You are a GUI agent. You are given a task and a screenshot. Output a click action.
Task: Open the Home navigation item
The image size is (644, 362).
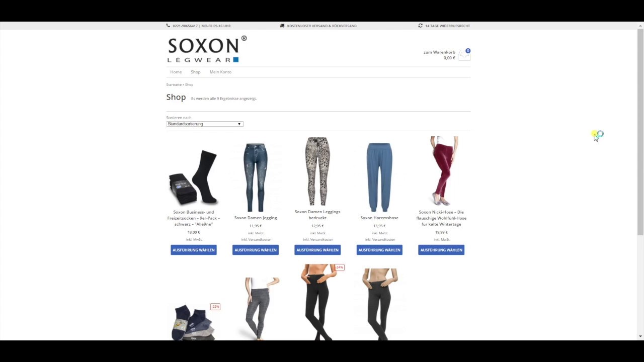click(x=176, y=72)
